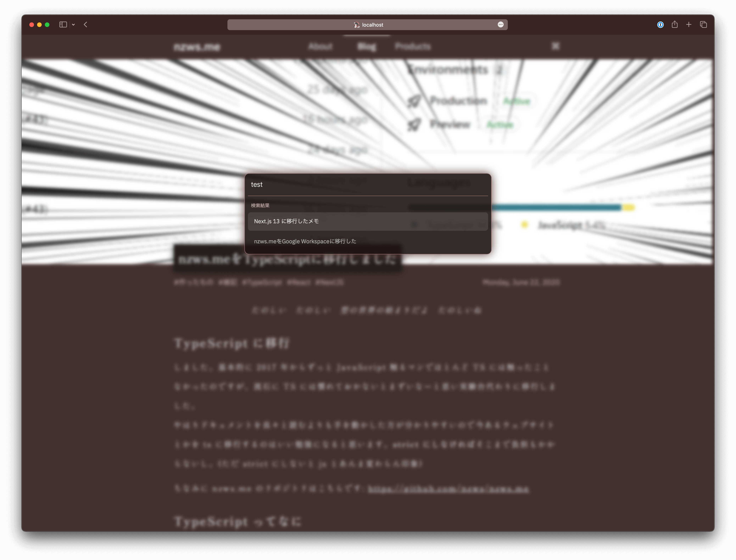The height and width of the screenshot is (560, 736).
Task: Click the "検索結果" heading text
Action: click(x=260, y=206)
